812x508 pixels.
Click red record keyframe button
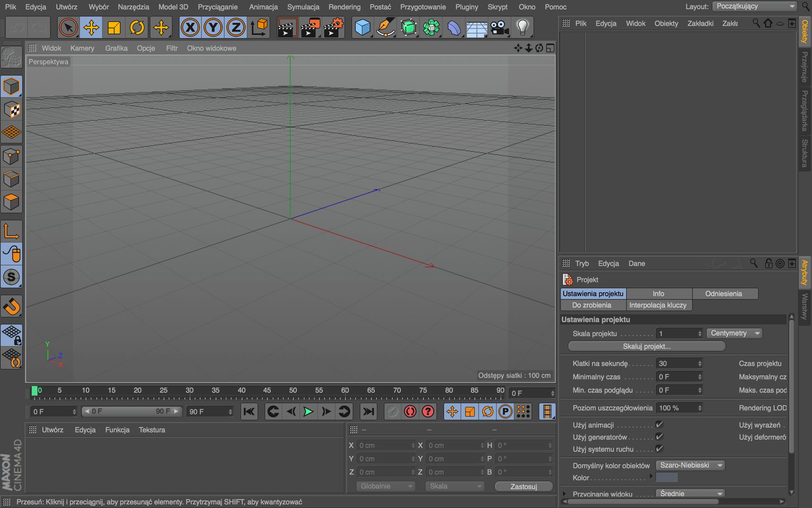pyautogui.click(x=410, y=412)
